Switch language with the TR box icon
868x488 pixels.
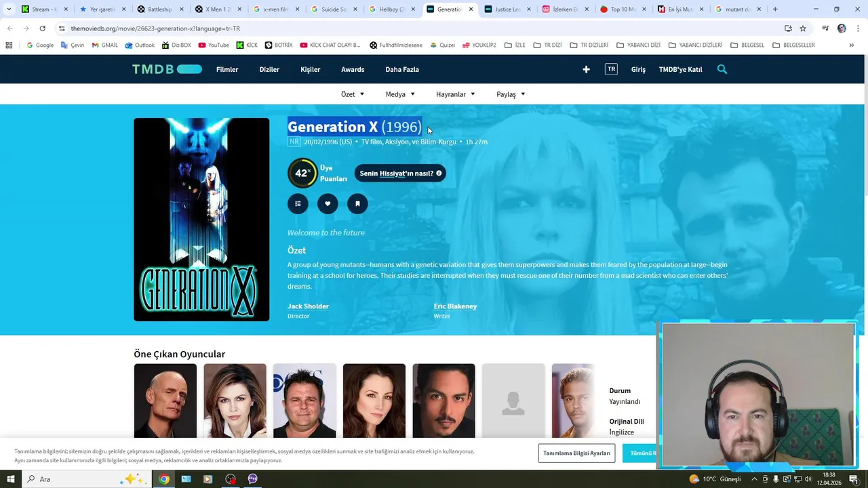pos(611,69)
